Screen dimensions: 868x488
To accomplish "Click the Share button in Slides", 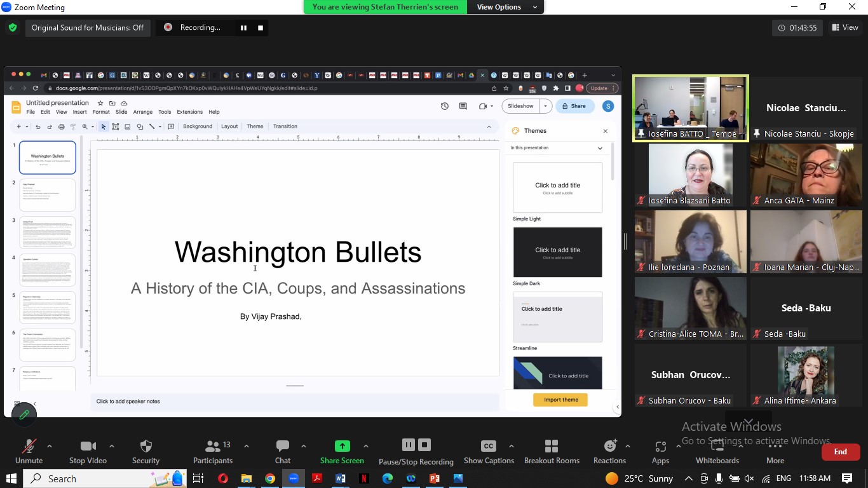I will [575, 106].
